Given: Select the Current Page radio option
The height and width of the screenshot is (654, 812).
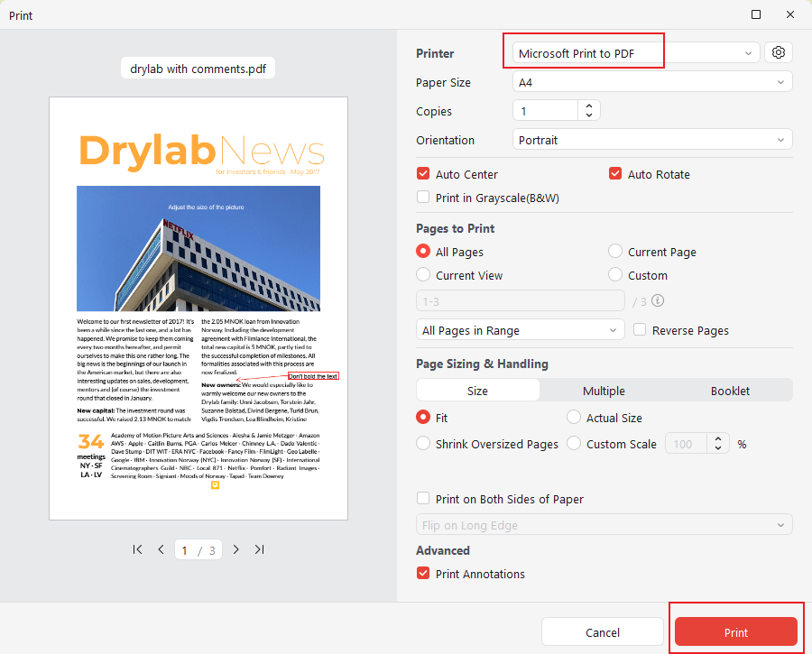Looking at the screenshot, I should [x=614, y=251].
